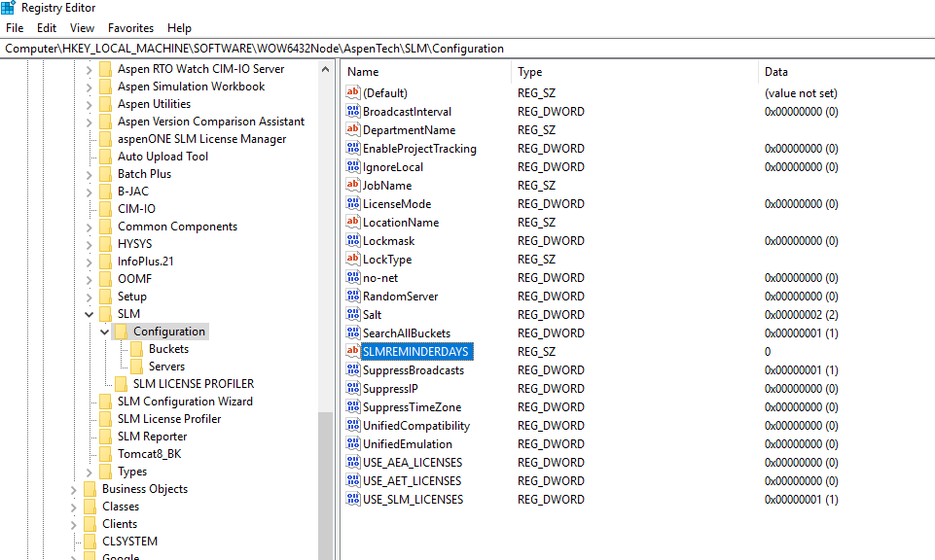Click the folder icon of HYSYS key

pyautogui.click(x=105, y=244)
